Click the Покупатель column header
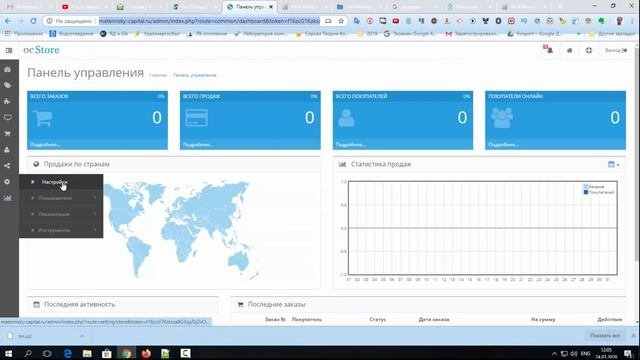 click(307, 320)
